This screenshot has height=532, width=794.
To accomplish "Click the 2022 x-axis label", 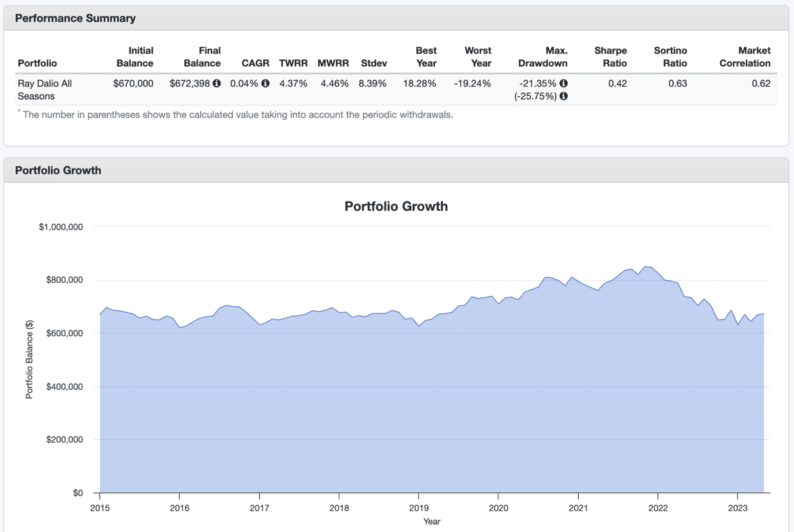I will coord(658,508).
